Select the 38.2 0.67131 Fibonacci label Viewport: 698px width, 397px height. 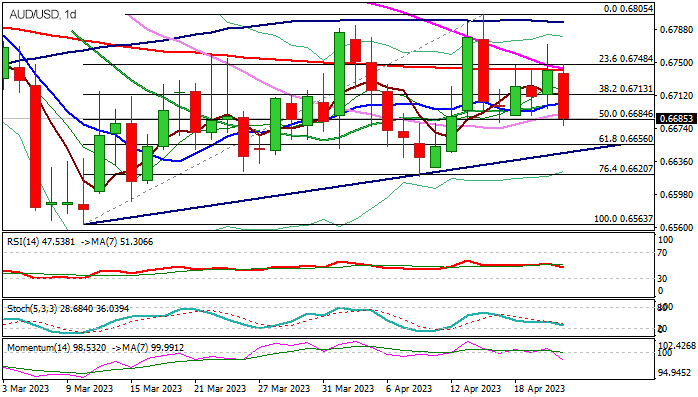625,89
